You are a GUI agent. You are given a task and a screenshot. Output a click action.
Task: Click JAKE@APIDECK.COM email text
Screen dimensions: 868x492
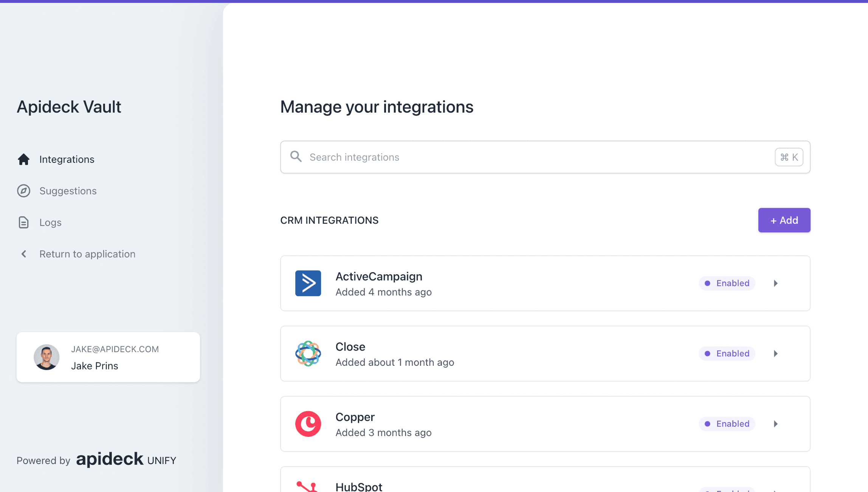point(115,349)
